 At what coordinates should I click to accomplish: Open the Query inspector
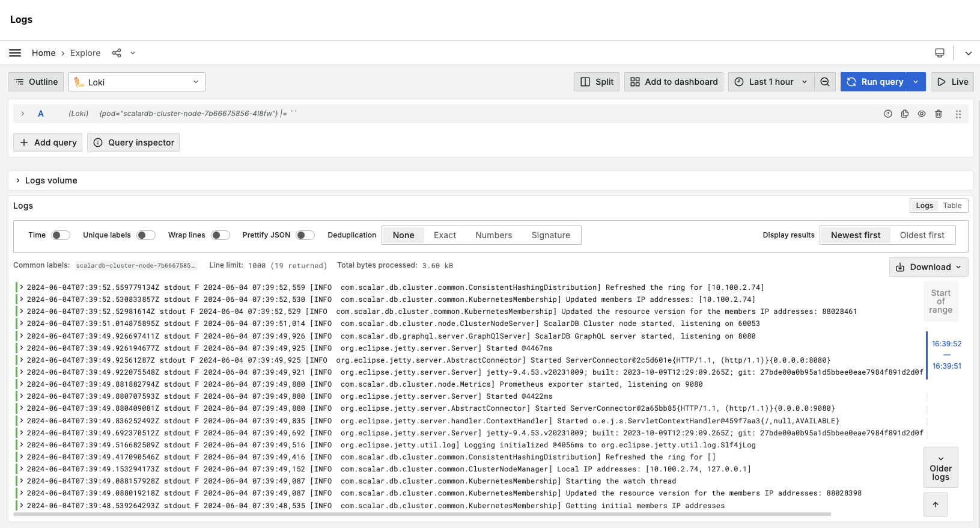133,143
